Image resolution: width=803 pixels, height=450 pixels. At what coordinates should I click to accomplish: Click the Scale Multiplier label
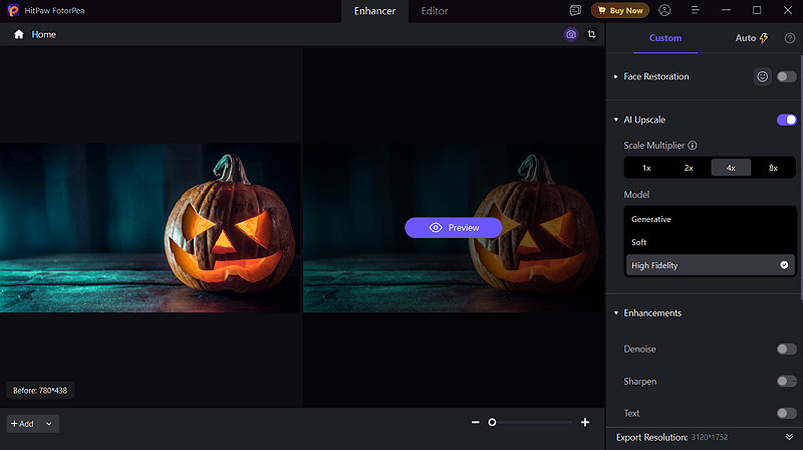click(653, 145)
